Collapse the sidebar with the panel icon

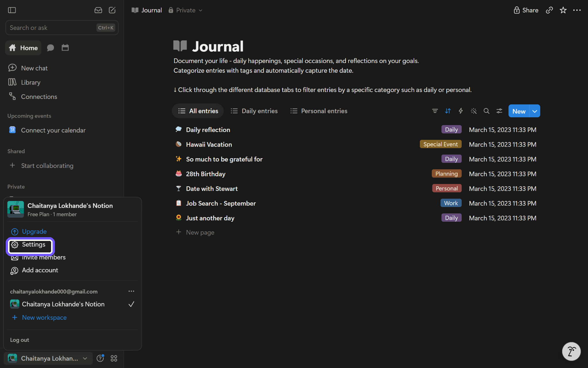point(12,10)
